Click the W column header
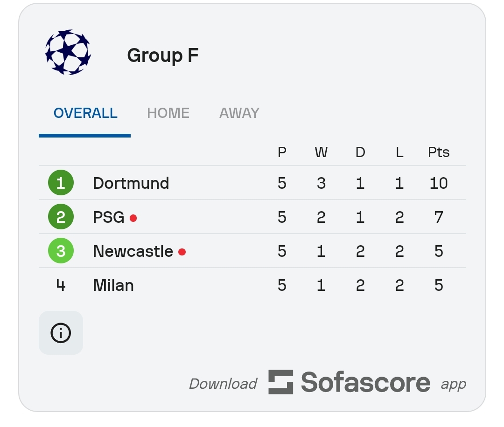 tap(321, 152)
